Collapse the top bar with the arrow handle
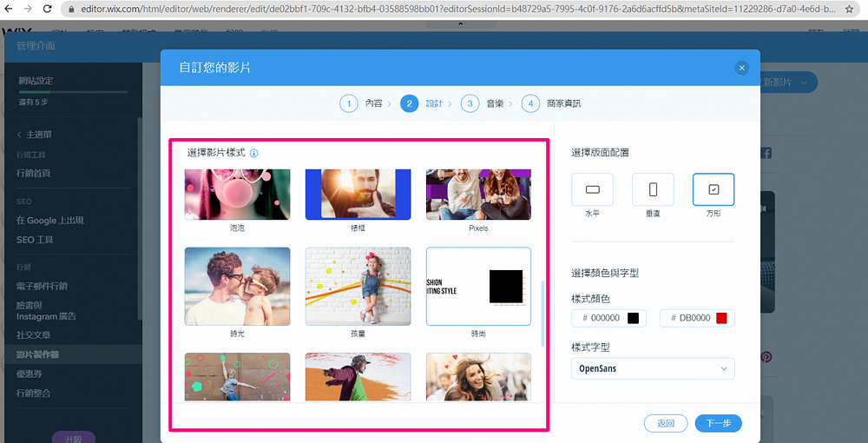This screenshot has width=868, height=443. pos(460,23)
